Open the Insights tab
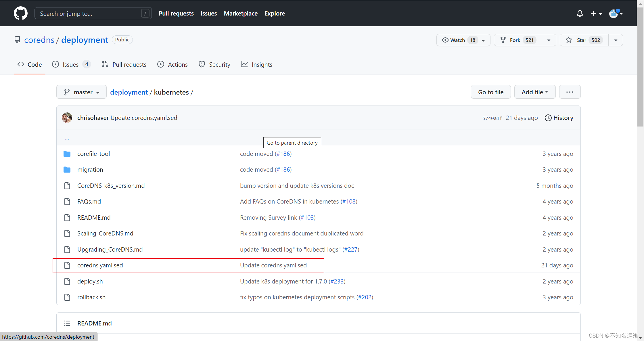The width and height of the screenshot is (644, 341). (x=256, y=64)
